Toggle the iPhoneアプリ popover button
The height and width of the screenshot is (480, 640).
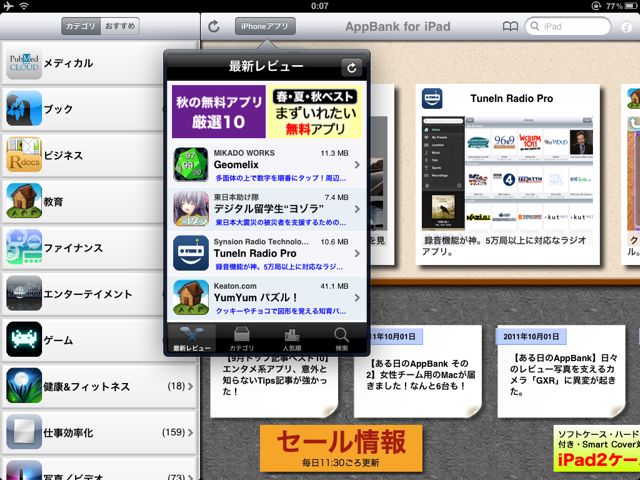coord(265,27)
